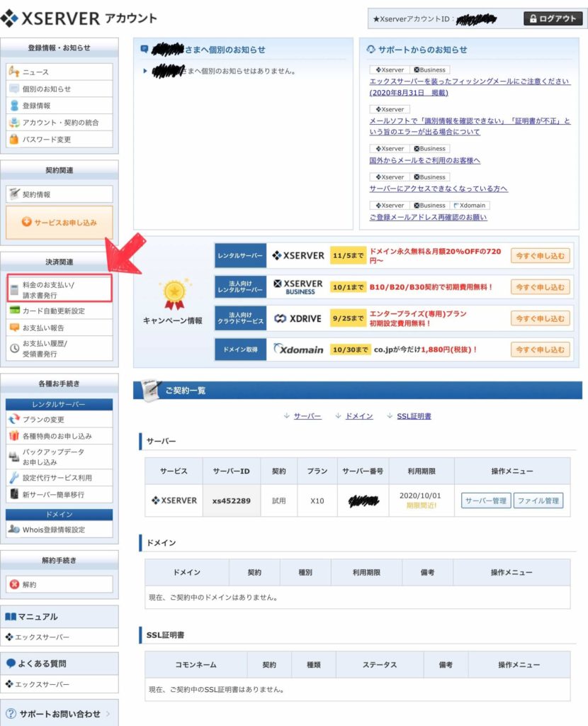Open ファイル管理 for server xs452289
The height and width of the screenshot is (726, 588).
538,501
